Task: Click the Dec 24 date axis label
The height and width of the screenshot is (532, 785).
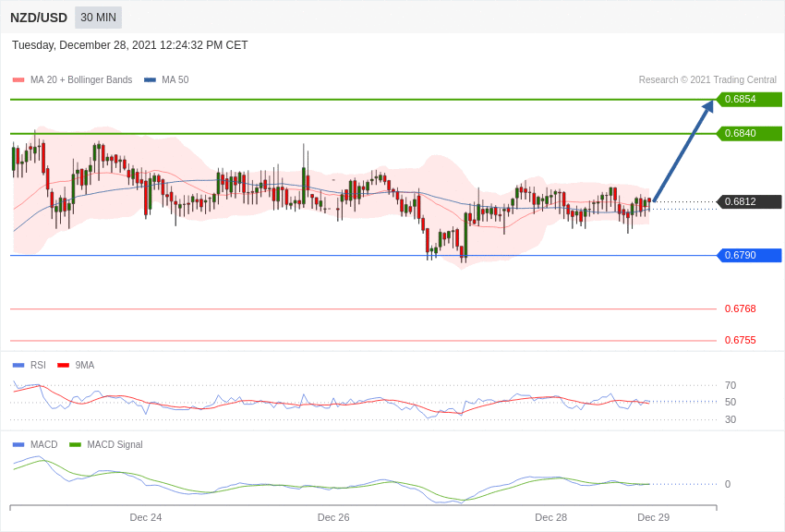Action: (x=146, y=517)
